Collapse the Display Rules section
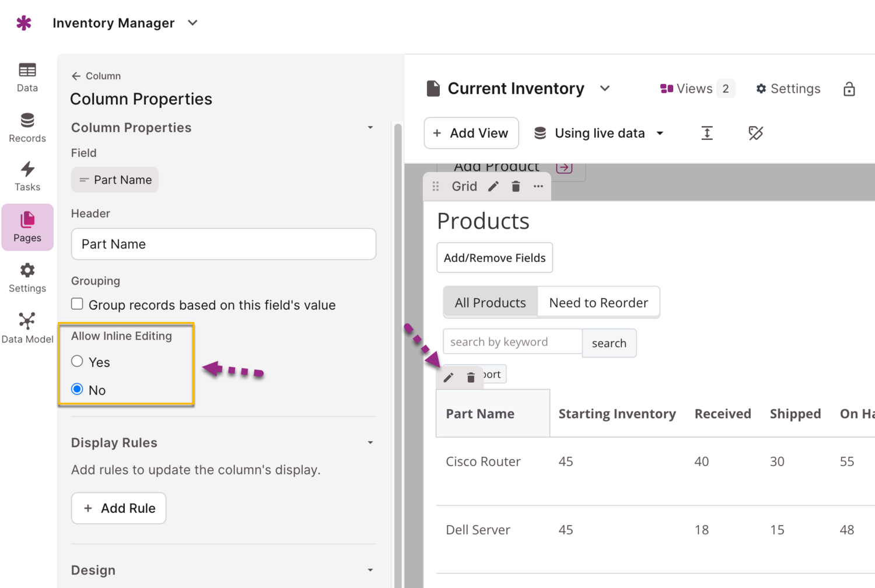Screen dimensions: 875x588 pyautogui.click(x=370, y=443)
